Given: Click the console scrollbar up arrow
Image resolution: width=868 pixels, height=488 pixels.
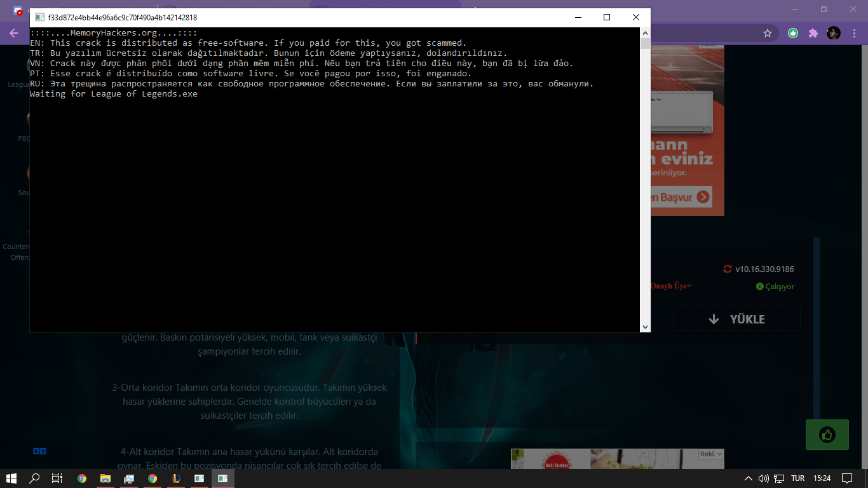Looking at the screenshot, I should tap(645, 32).
